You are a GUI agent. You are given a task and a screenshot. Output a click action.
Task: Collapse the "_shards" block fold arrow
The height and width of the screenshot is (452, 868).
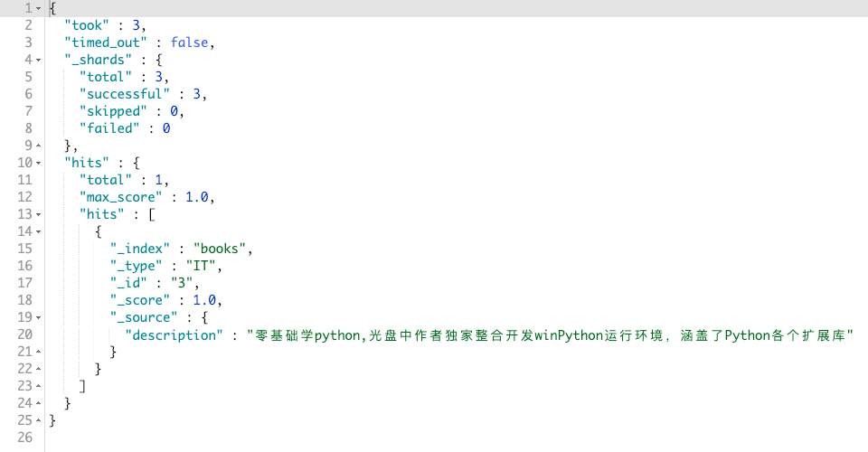(38, 61)
